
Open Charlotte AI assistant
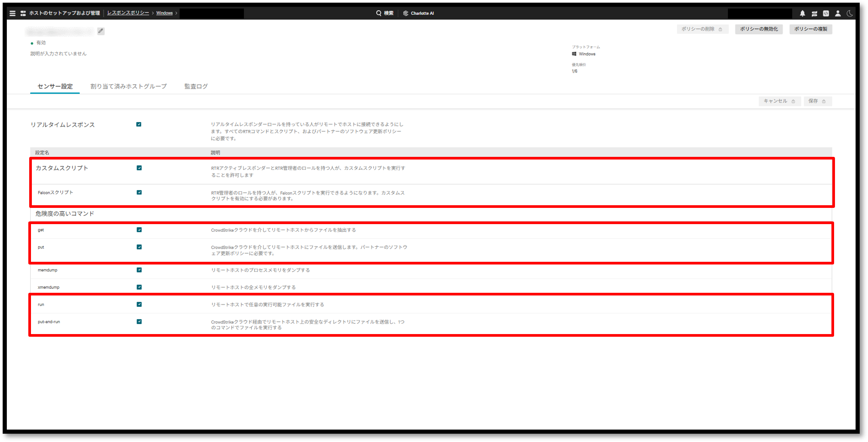coord(419,13)
